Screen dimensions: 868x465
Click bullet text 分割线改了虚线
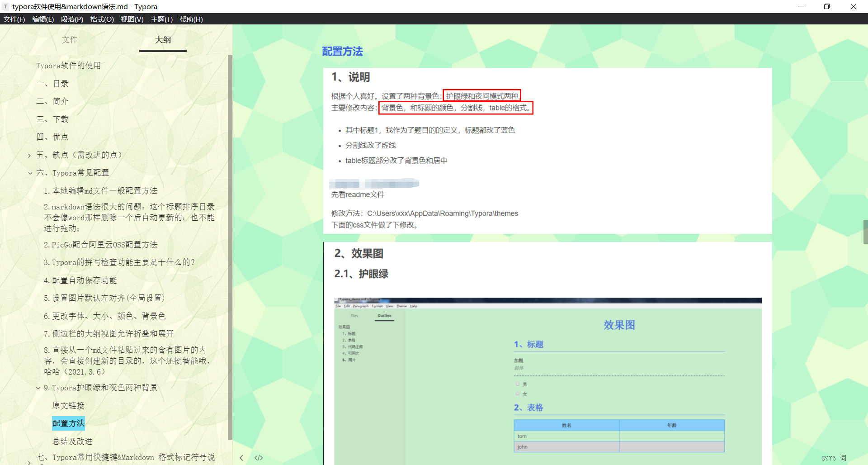[371, 145]
